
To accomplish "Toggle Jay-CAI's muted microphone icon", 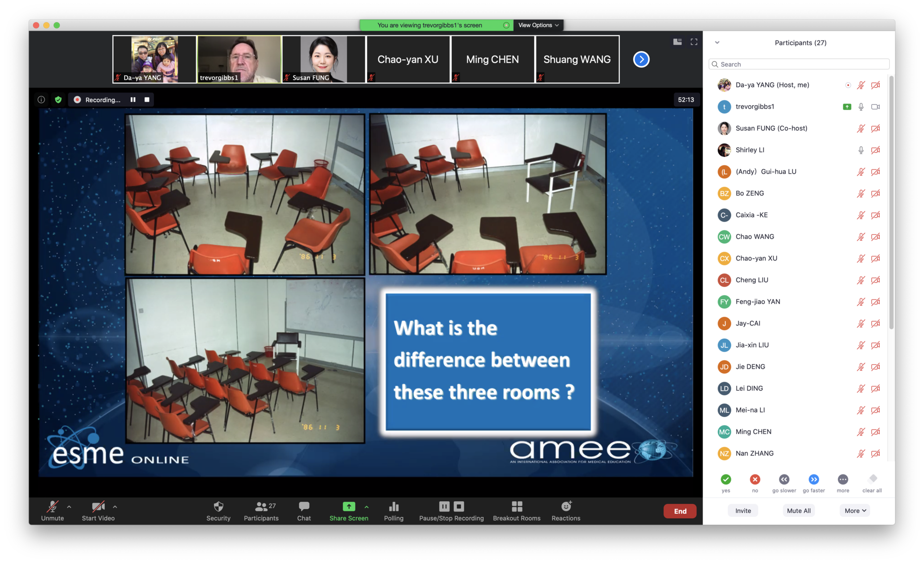I will click(x=861, y=324).
